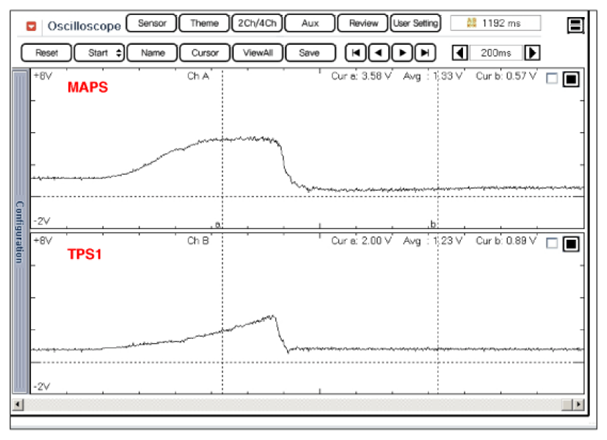Click the ViewAll button
This screenshot has height=440, width=607.
(x=258, y=53)
